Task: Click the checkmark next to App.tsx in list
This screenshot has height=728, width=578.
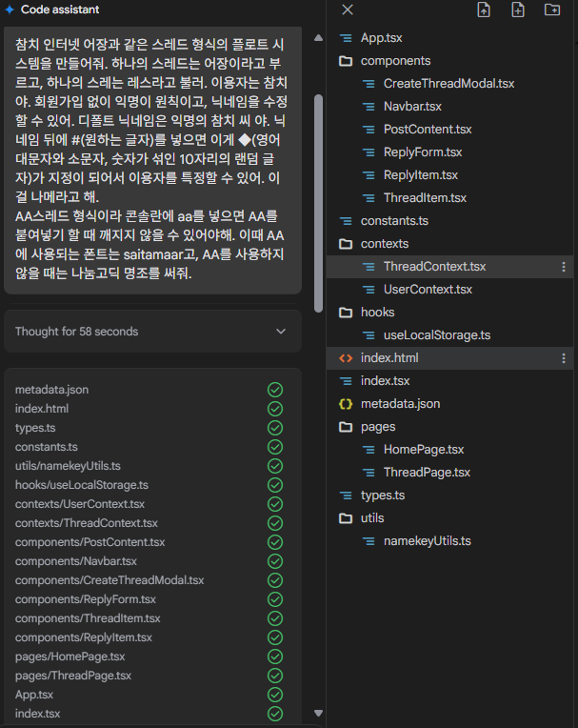Action: click(275, 695)
